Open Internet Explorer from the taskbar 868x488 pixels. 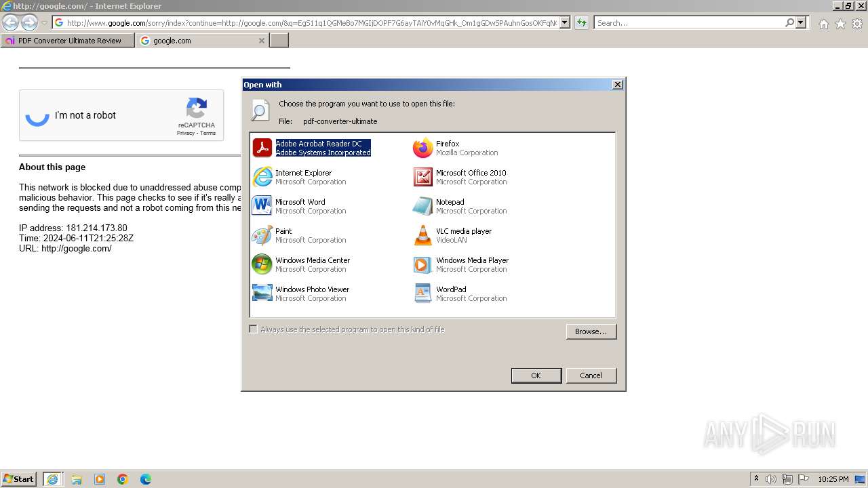coord(52,479)
